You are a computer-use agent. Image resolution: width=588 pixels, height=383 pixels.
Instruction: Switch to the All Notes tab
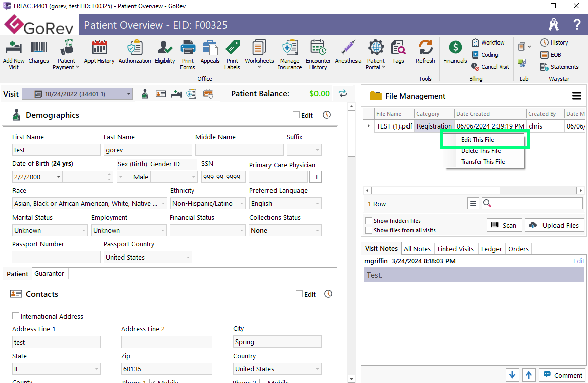coord(417,249)
